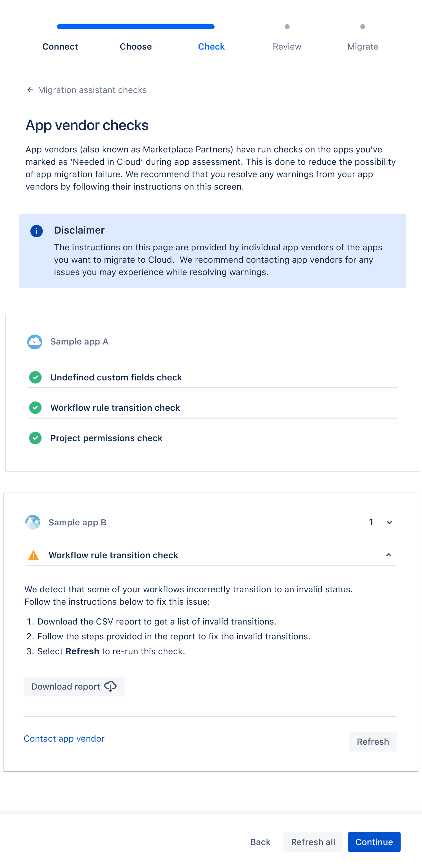Click the download cloud icon on Download report
Screen dimensions: 422x868
pyautogui.click(x=111, y=686)
